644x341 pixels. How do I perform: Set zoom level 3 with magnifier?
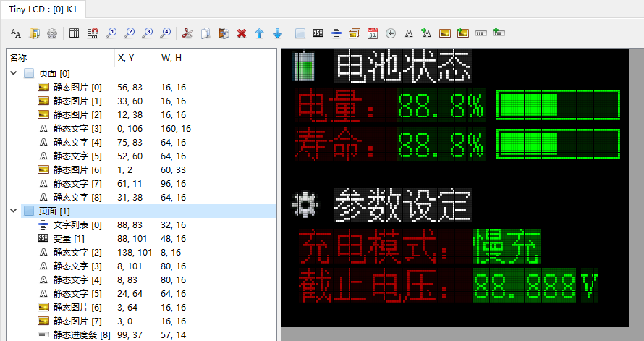coord(147,33)
